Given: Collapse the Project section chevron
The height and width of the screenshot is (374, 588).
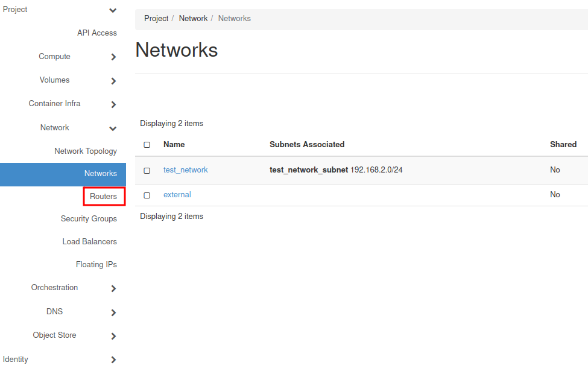Looking at the screenshot, I should [x=113, y=10].
